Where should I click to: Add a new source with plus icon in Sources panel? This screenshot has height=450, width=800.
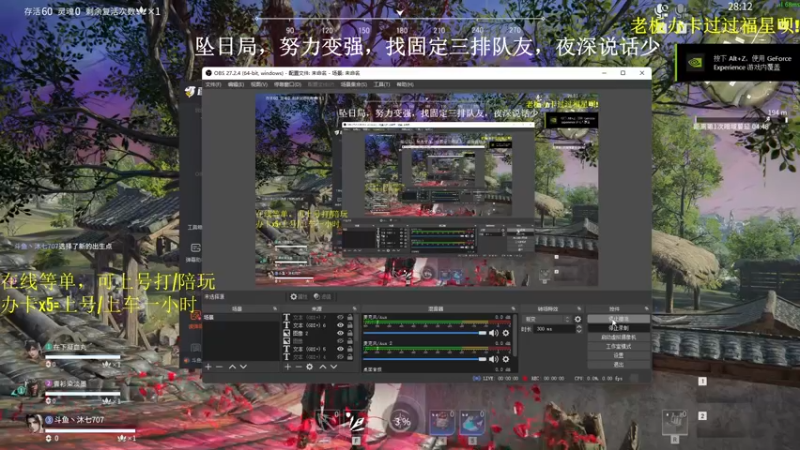[x=287, y=366]
